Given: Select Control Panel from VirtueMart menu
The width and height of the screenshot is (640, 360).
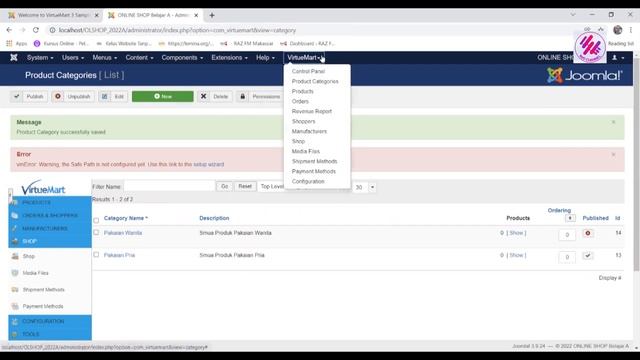Looking at the screenshot, I should [308, 71].
